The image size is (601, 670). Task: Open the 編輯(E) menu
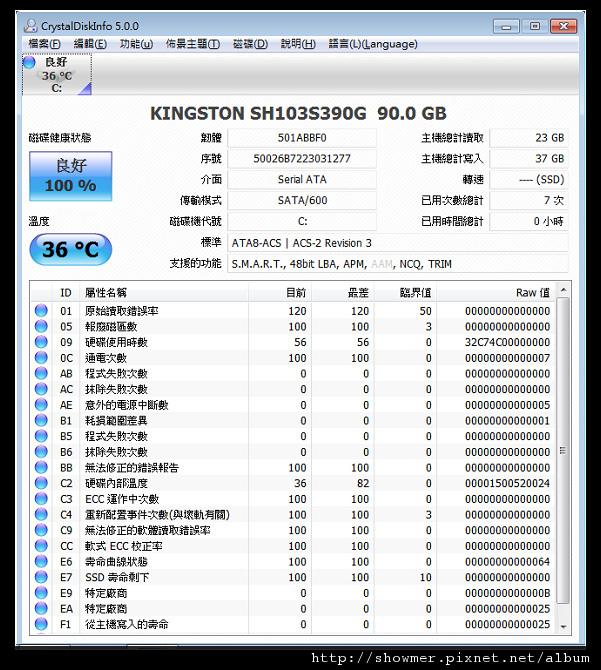tap(90, 44)
